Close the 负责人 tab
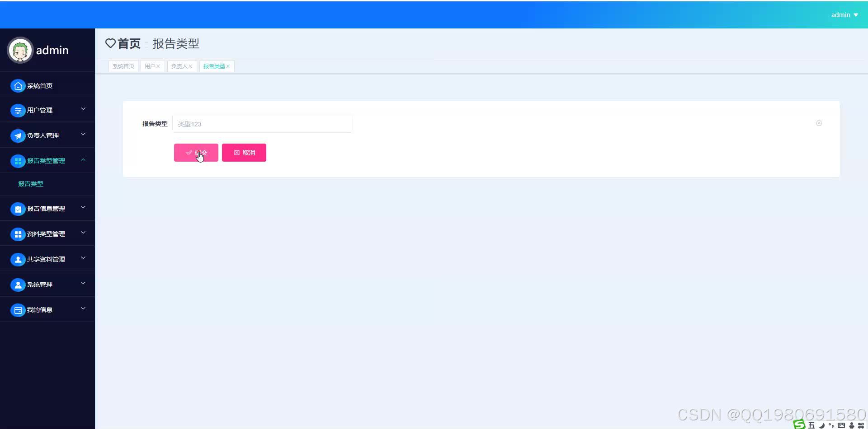Screen dimensions: 868x429 click(x=190, y=66)
